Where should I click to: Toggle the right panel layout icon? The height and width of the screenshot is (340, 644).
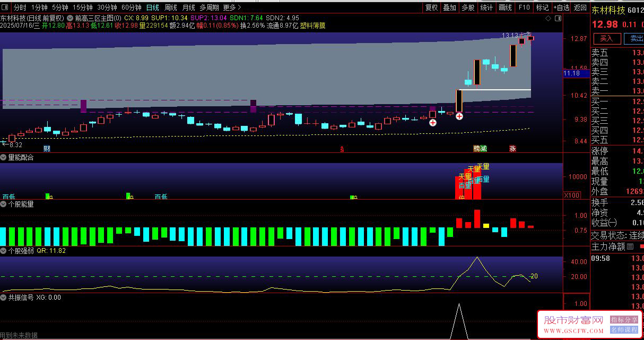558,18
